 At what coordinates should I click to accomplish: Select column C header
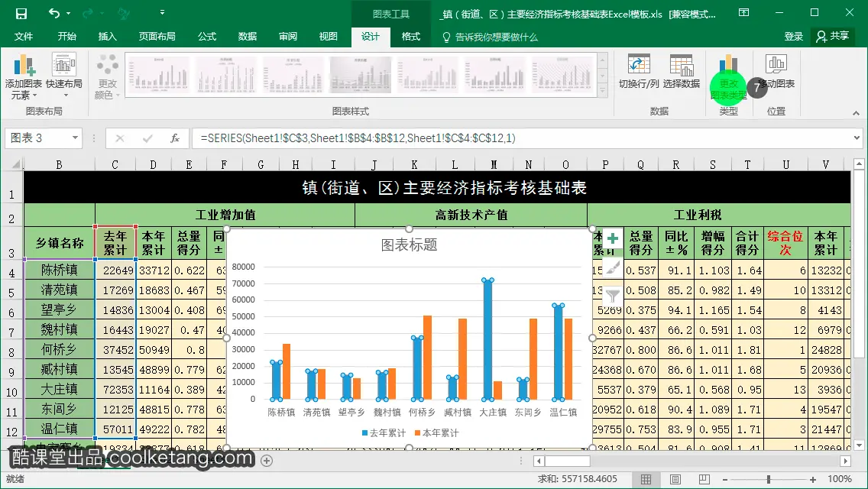pos(115,164)
